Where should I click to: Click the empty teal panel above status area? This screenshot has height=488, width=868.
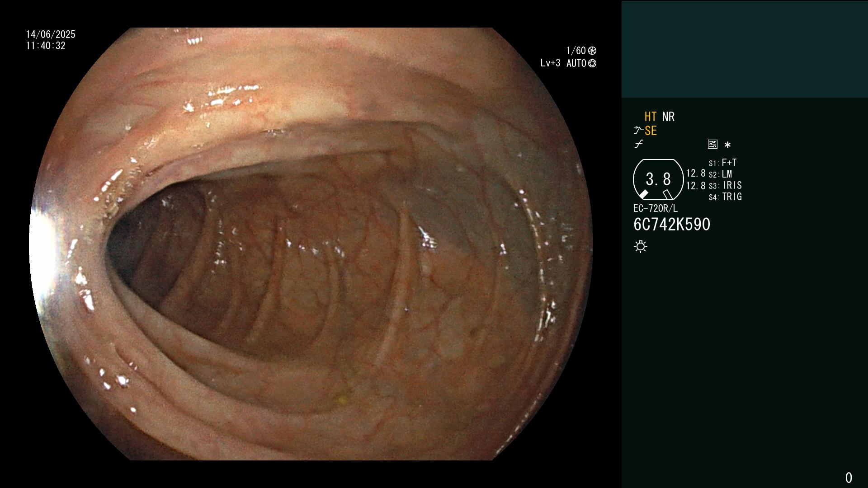coord(745,49)
